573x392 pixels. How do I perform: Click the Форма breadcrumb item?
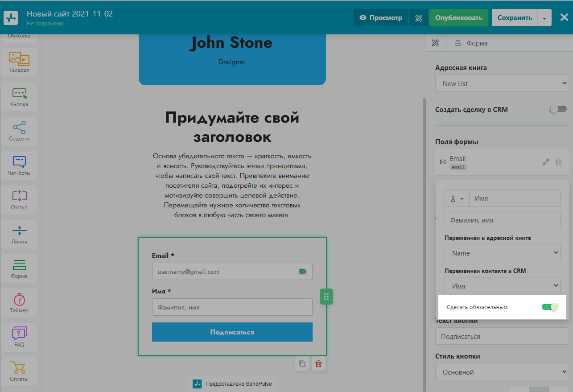point(477,43)
